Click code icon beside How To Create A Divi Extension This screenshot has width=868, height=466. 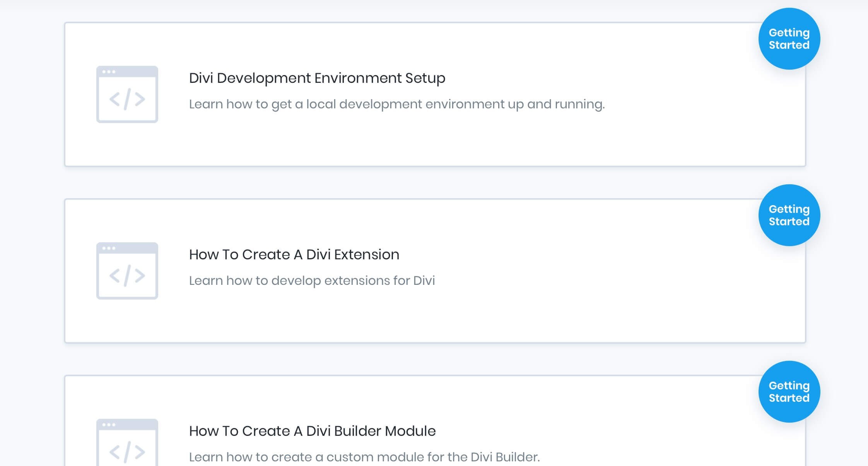[127, 271]
